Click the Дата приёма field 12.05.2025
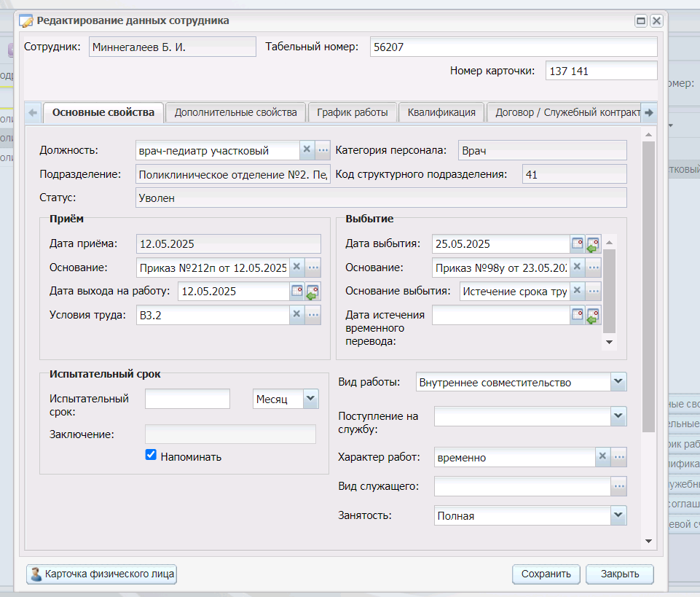 (x=229, y=243)
